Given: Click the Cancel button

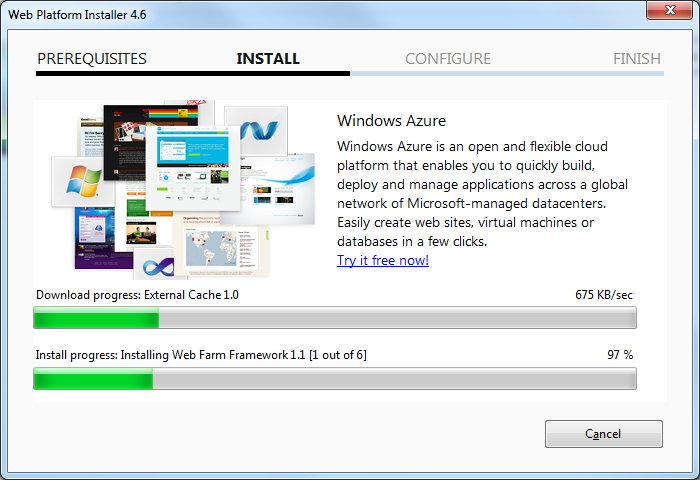Looking at the screenshot, I should click(x=604, y=434).
